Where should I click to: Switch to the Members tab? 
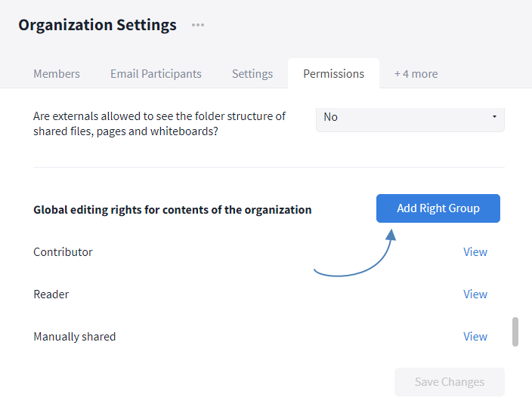57,73
